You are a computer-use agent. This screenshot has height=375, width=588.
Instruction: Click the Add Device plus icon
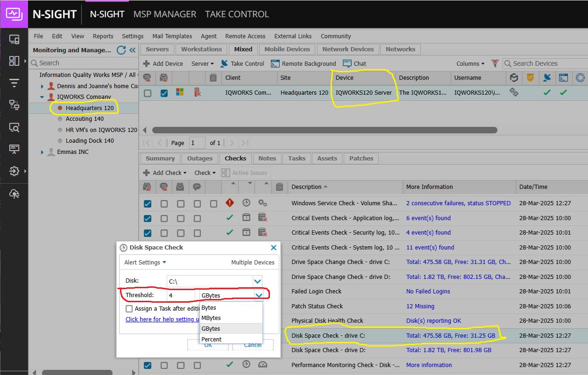click(x=147, y=63)
